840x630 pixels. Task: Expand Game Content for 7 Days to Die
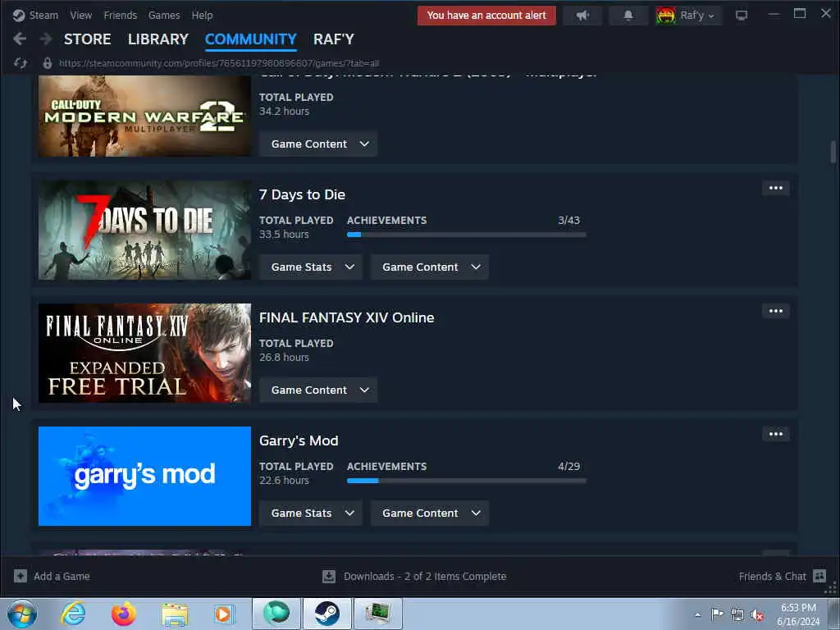pos(430,267)
